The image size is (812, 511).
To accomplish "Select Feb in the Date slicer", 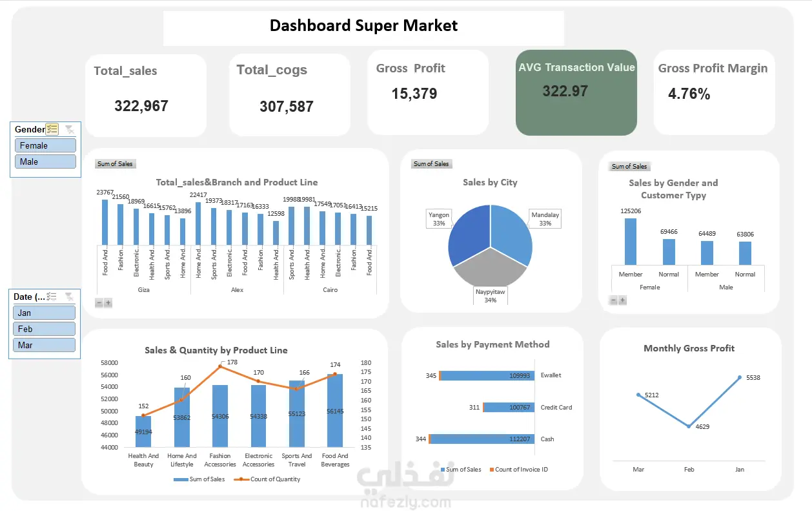I will 45,329.
